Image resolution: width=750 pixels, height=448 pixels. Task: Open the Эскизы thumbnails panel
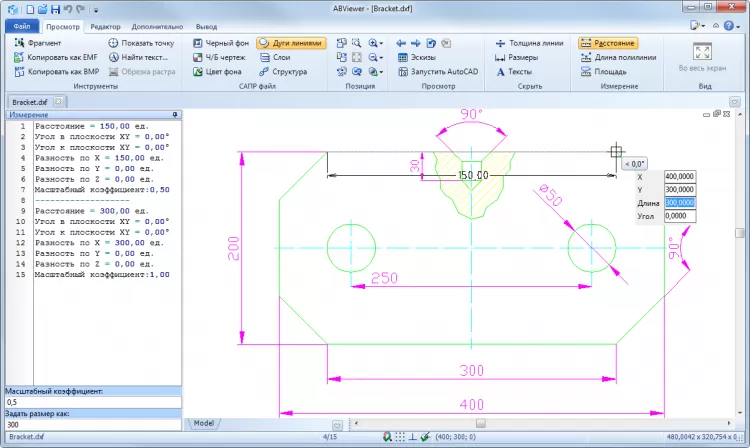click(x=417, y=57)
